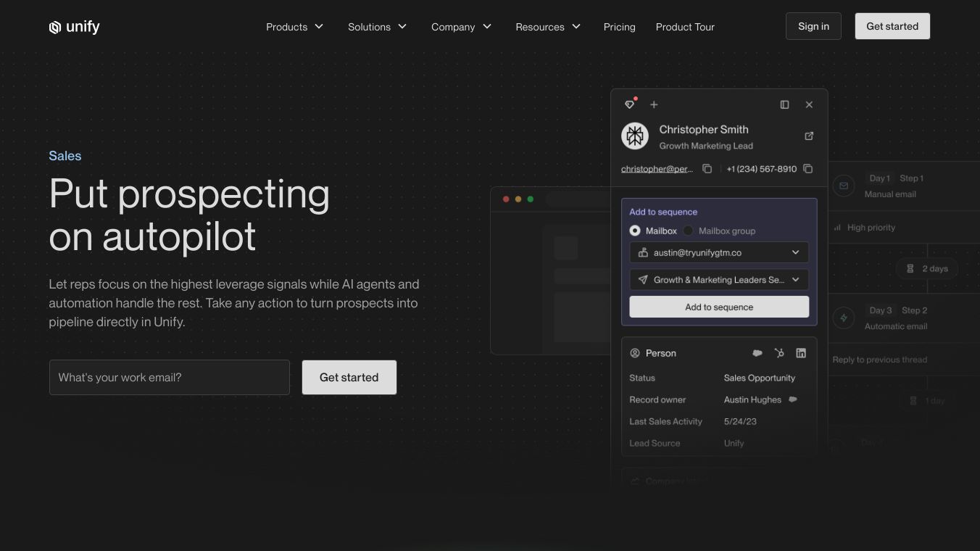Viewport: 980px width, 551px height.
Task: Open Christopher Smith's profile in external link
Action: (809, 136)
